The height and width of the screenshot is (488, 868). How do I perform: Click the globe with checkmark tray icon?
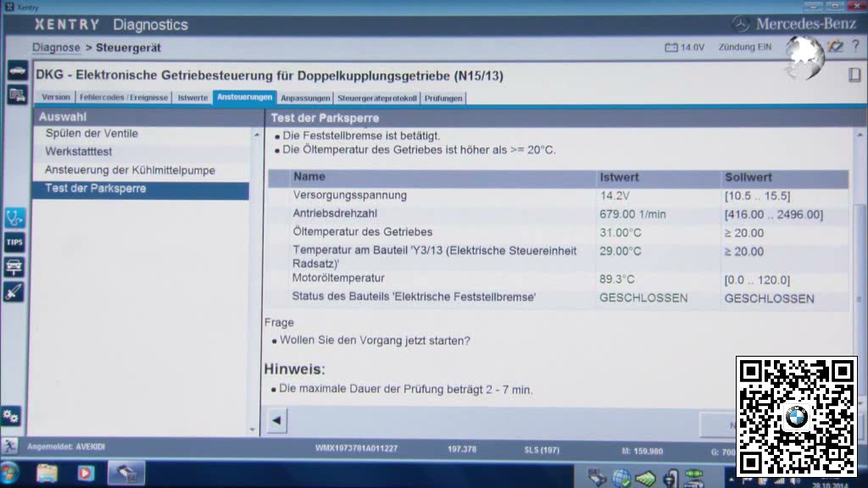coord(621,478)
